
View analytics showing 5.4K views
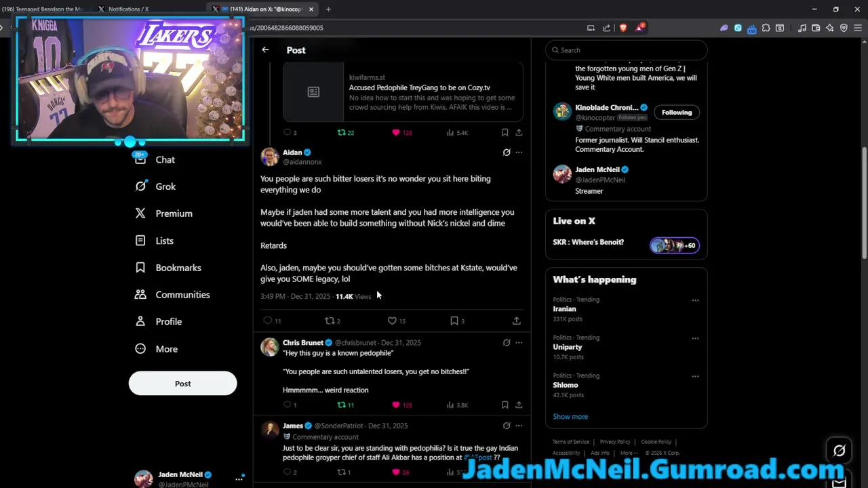457,133
